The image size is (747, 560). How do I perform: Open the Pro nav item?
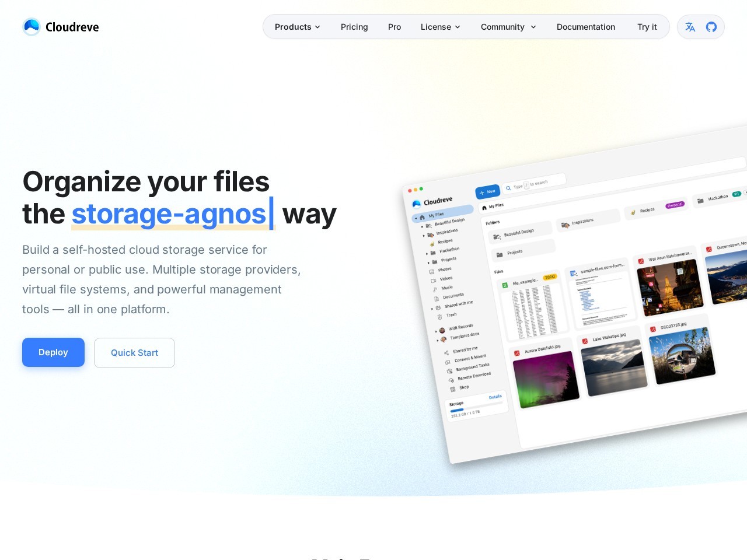[x=395, y=27]
